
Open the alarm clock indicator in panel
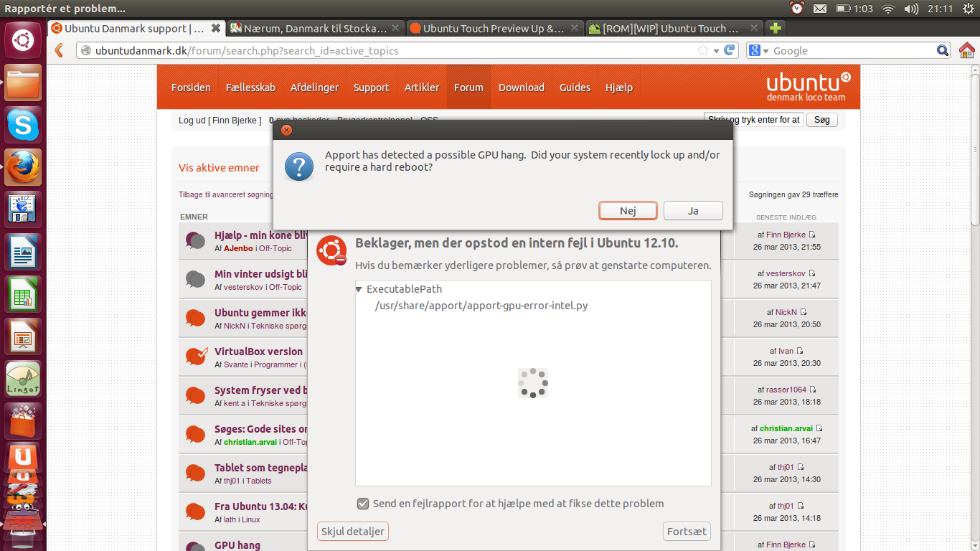pyautogui.click(x=797, y=9)
